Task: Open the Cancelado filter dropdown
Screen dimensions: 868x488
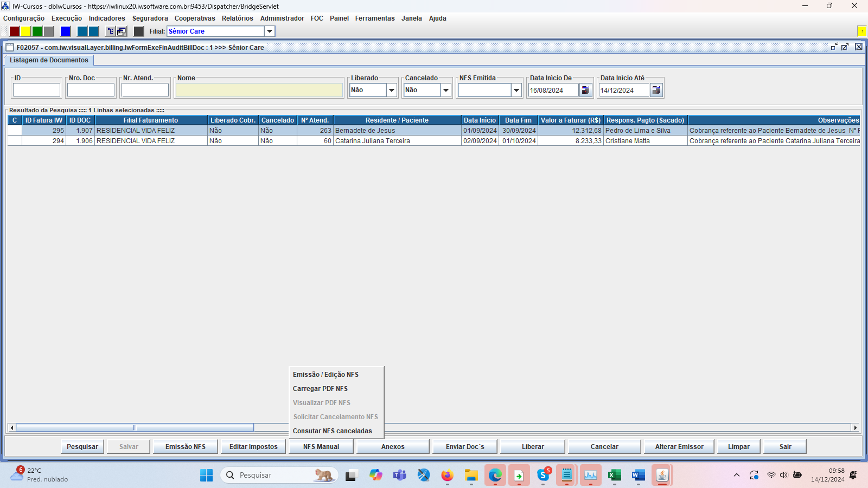Action: pos(446,90)
